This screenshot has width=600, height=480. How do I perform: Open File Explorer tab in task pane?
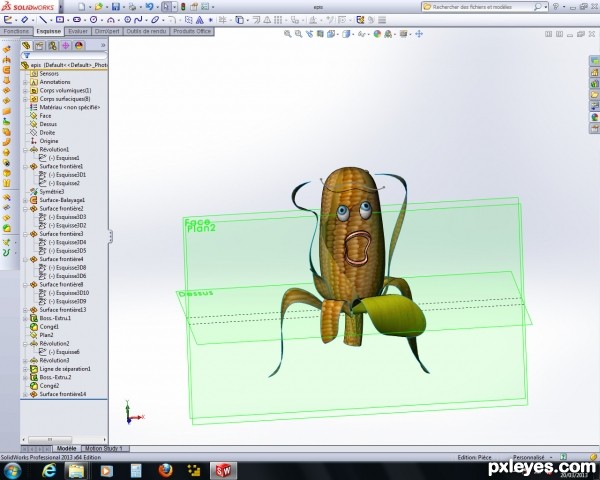point(594,95)
